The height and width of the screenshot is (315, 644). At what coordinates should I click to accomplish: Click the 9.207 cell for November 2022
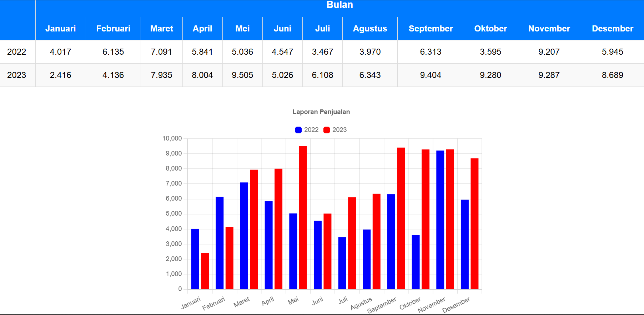point(549,52)
